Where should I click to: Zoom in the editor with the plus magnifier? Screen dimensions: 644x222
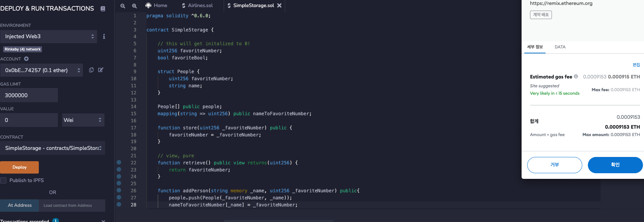click(134, 6)
